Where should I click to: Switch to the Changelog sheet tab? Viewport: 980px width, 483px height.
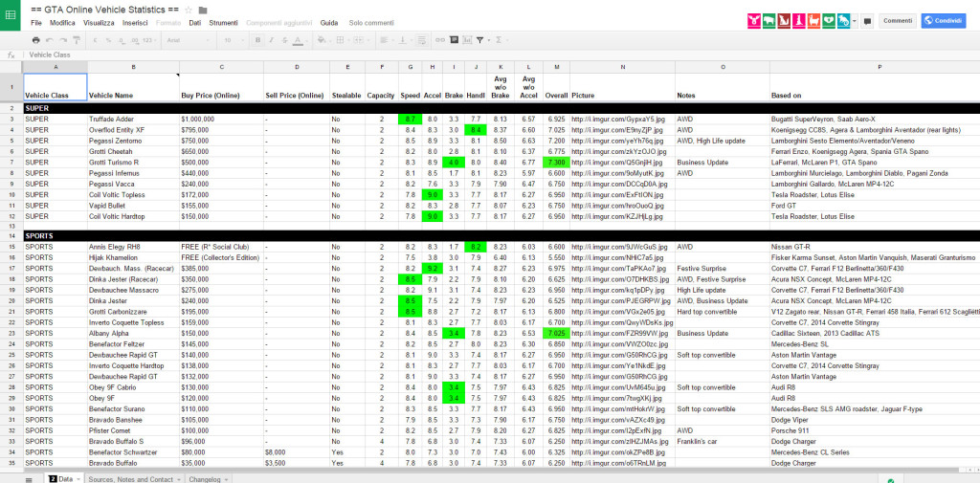click(208, 478)
